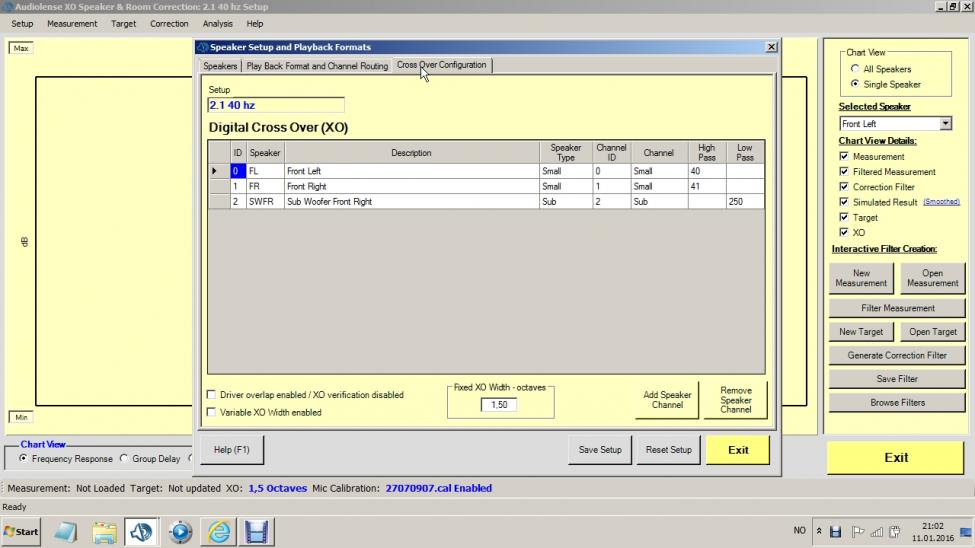Image resolution: width=975 pixels, height=548 pixels.
Task: Open the Measurement menu
Action: 72,24
